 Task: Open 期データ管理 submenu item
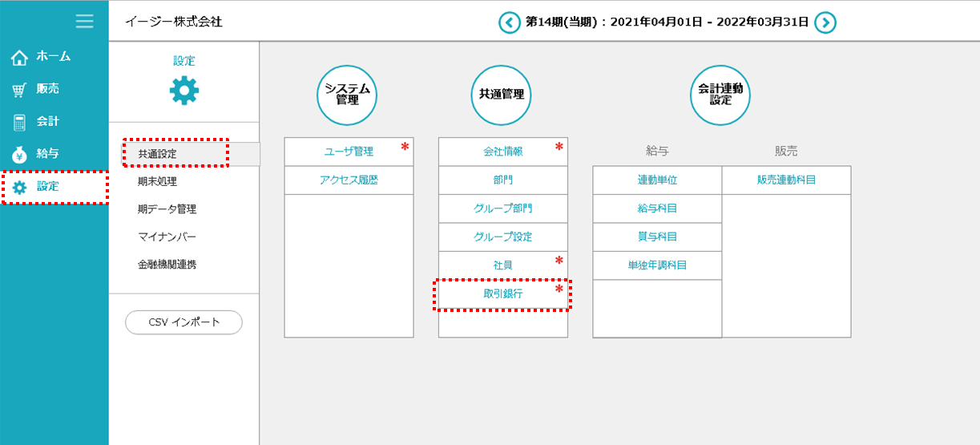click(x=167, y=209)
